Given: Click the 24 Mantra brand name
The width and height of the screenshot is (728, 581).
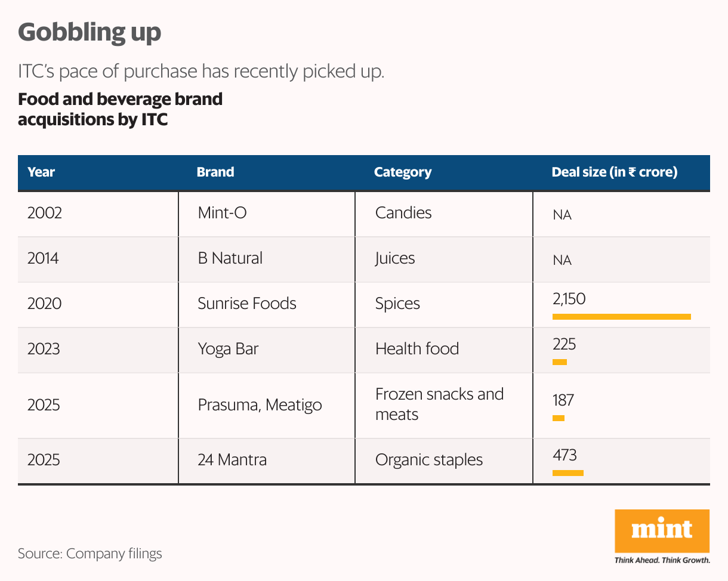Looking at the screenshot, I should [x=232, y=460].
